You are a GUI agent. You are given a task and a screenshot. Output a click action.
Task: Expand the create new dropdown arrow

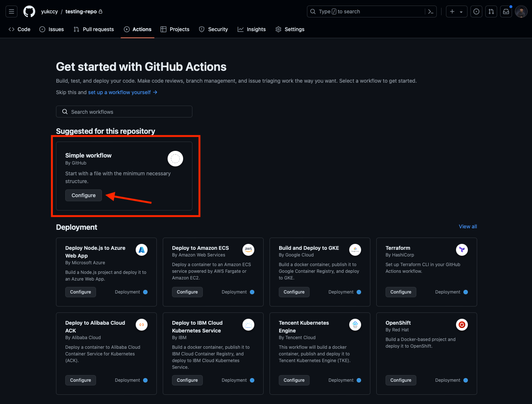click(x=461, y=12)
